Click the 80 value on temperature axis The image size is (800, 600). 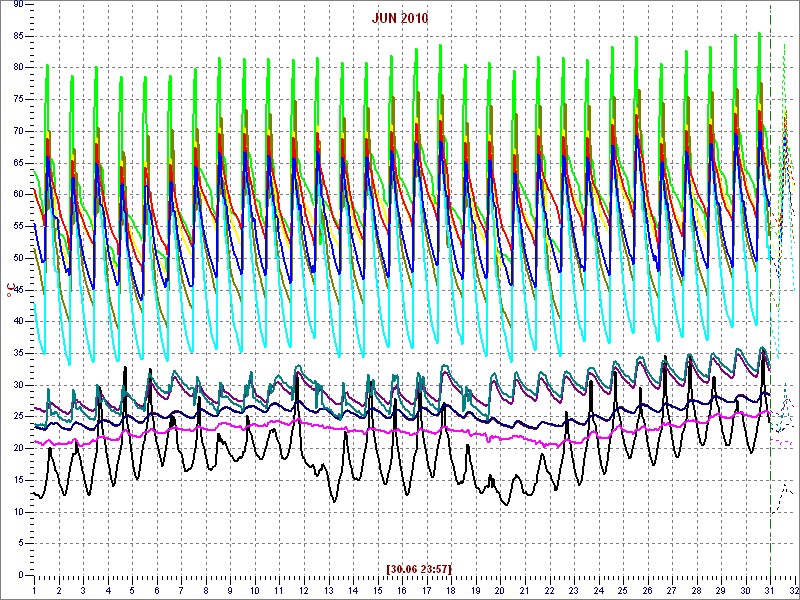click(18, 68)
